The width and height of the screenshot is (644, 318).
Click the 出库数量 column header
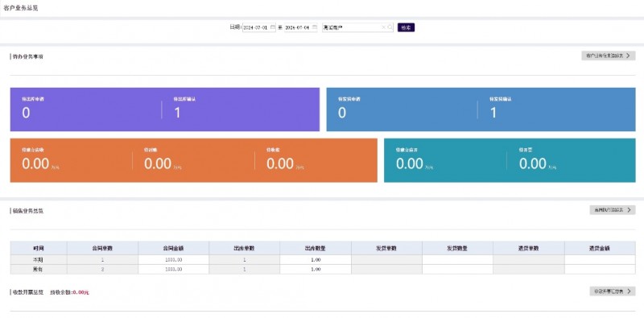(x=316, y=248)
